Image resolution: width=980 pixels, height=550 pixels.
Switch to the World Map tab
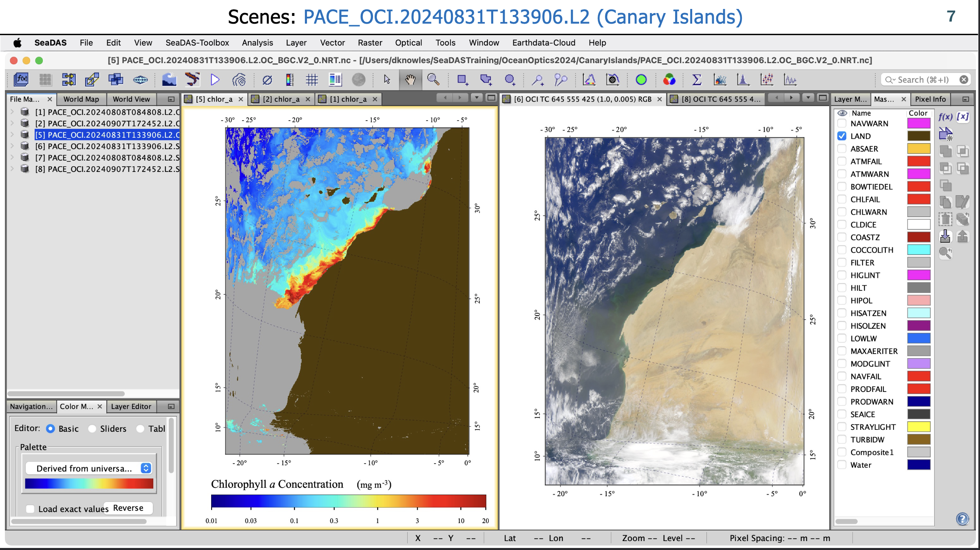point(81,99)
